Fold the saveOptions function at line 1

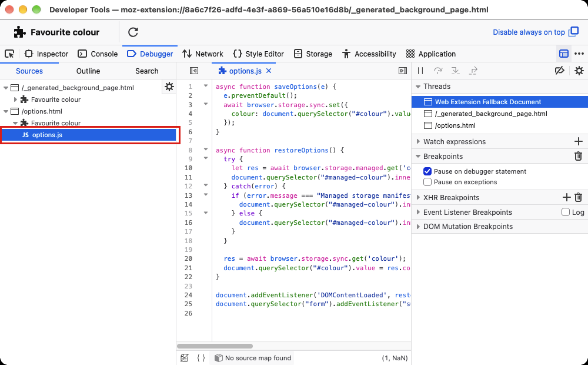(205, 86)
